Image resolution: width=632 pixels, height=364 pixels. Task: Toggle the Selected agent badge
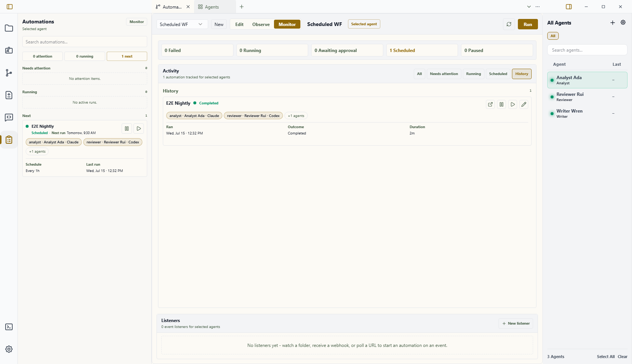(364, 24)
